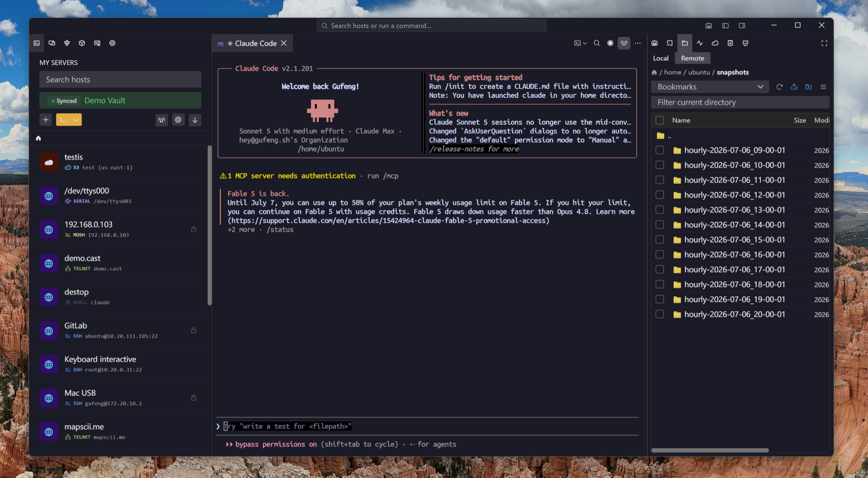The height and width of the screenshot is (478, 868).
Task: Click the Demo Vault synced banner
Action: tap(120, 100)
